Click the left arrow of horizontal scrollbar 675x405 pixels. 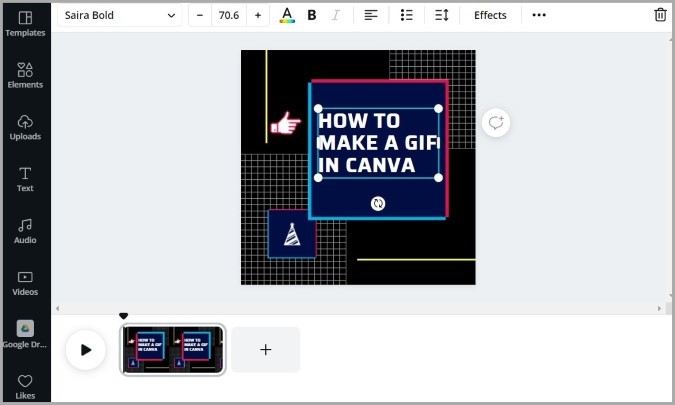click(x=57, y=308)
